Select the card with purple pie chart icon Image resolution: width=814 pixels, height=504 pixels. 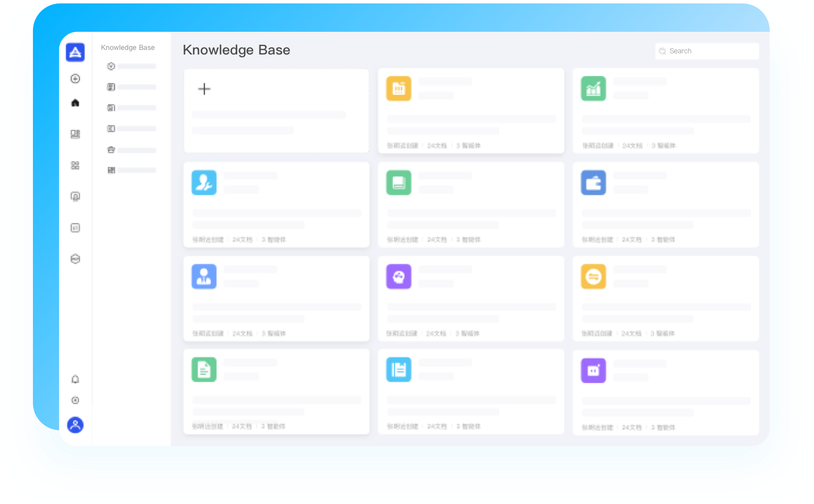(471, 299)
